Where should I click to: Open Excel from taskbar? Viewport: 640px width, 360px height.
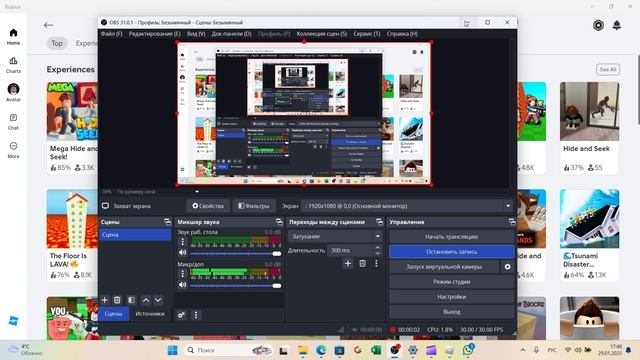coord(376,350)
